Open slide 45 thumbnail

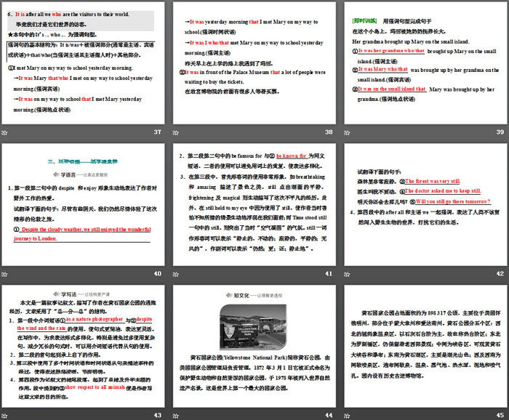click(x=425, y=346)
